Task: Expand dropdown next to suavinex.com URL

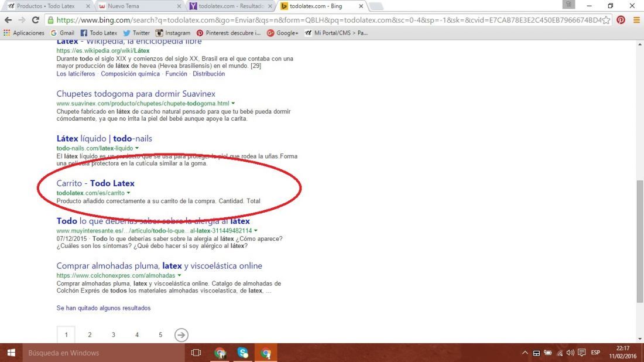Action: point(233,103)
